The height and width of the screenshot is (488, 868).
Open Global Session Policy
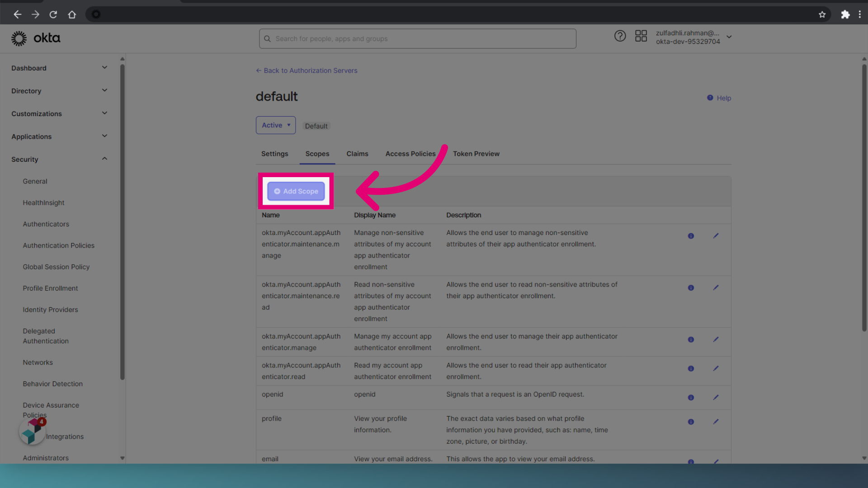coord(56,267)
